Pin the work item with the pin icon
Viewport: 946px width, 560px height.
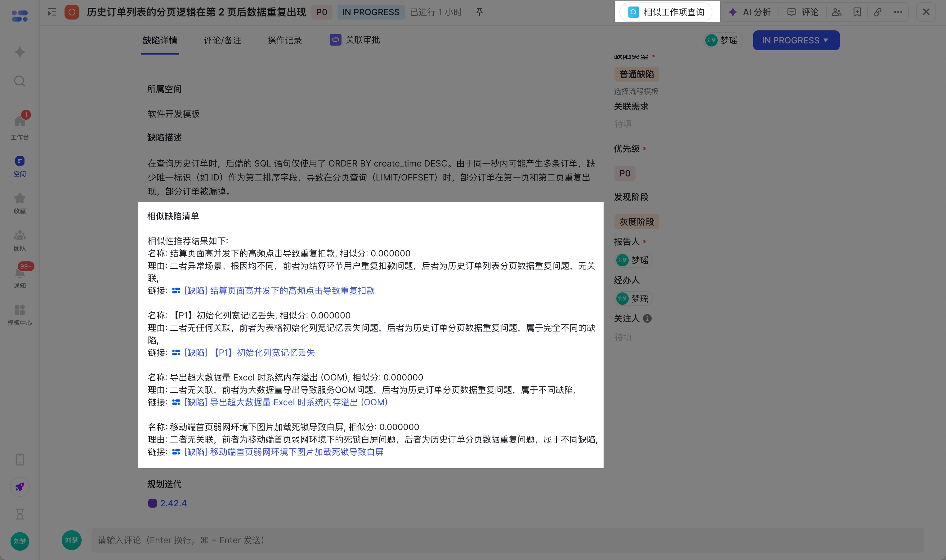click(479, 12)
